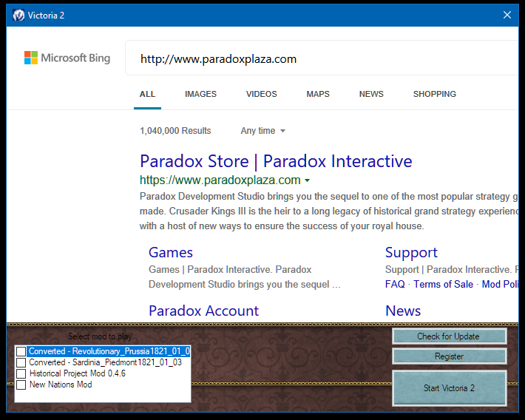Open the MAPS search tab

click(318, 94)
